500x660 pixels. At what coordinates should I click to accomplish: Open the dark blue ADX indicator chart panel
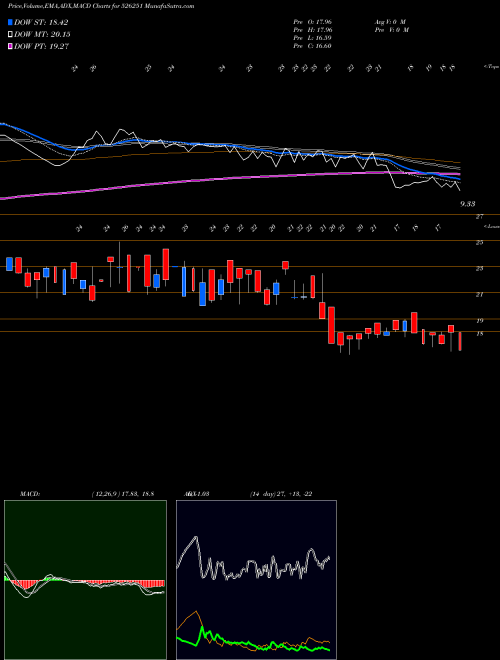click(256, 580)
